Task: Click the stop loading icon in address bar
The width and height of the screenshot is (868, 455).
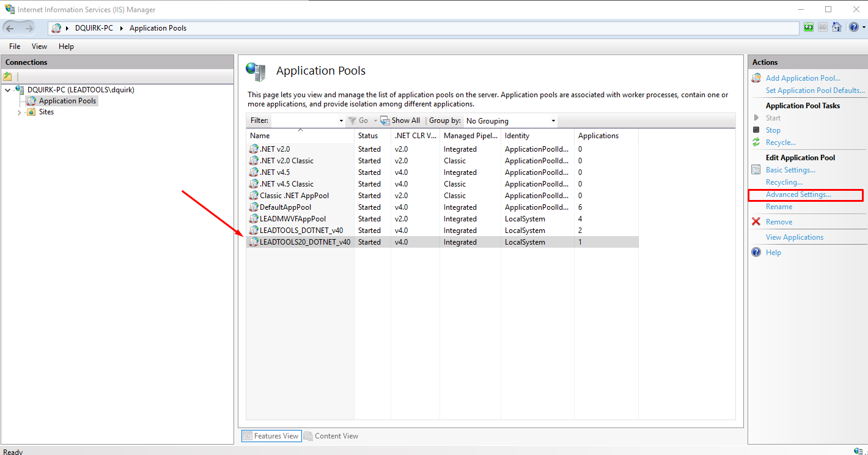Action: pyautogui.click(x=823, y=28)
